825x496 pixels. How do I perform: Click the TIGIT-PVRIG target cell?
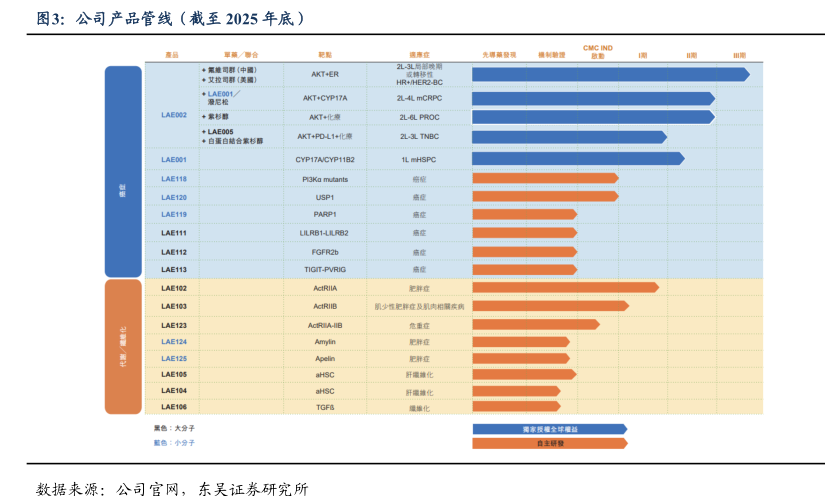click(325, 270)
